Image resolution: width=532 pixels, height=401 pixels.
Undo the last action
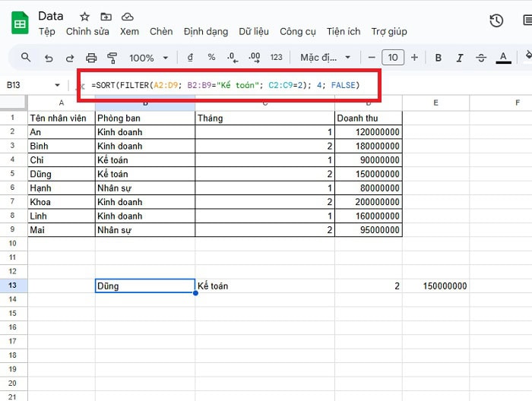49,58
